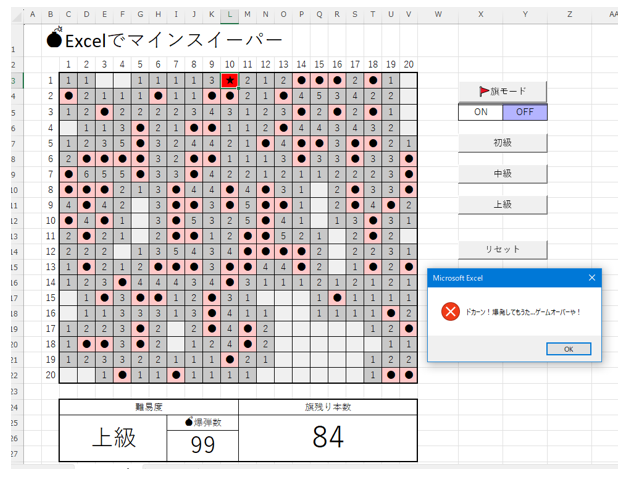
Task: Select sheet row header 3
Action: [x=14, y=81]
